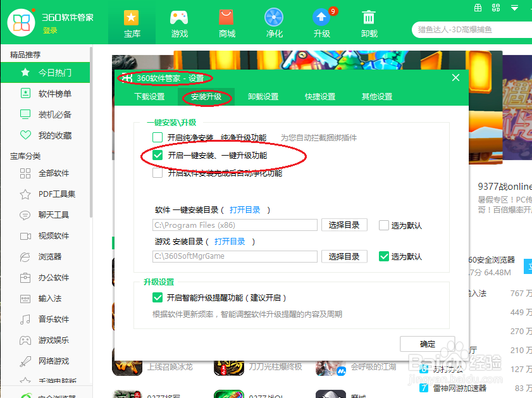Uncheck 开启一键安装、一键升级功能

pos(158,156)
